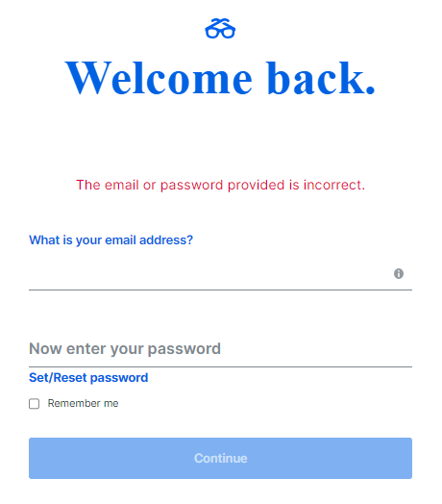Tick the Remember me checkbox
The width and height of the screenshot is (442, 504).
pyautogui.click(x=34, y=403)
